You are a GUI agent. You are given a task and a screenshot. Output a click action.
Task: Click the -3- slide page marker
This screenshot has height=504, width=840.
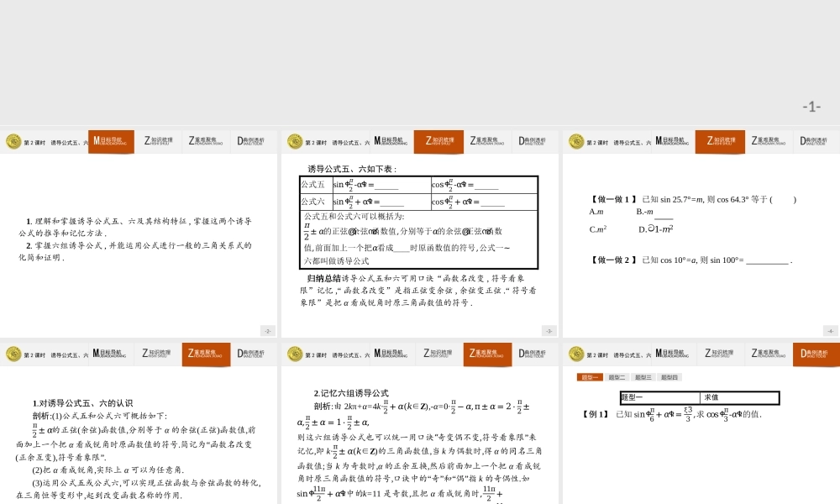coord(549,330)
